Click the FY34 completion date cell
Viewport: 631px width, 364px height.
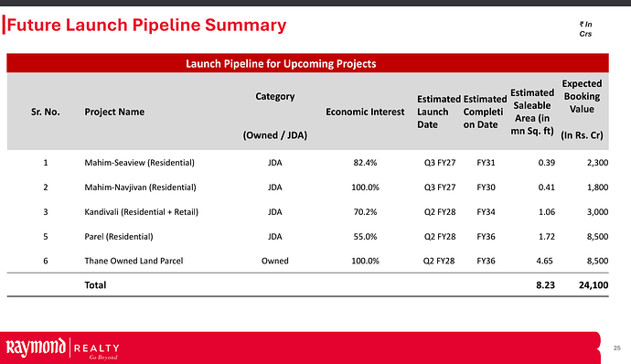[486, 212]
